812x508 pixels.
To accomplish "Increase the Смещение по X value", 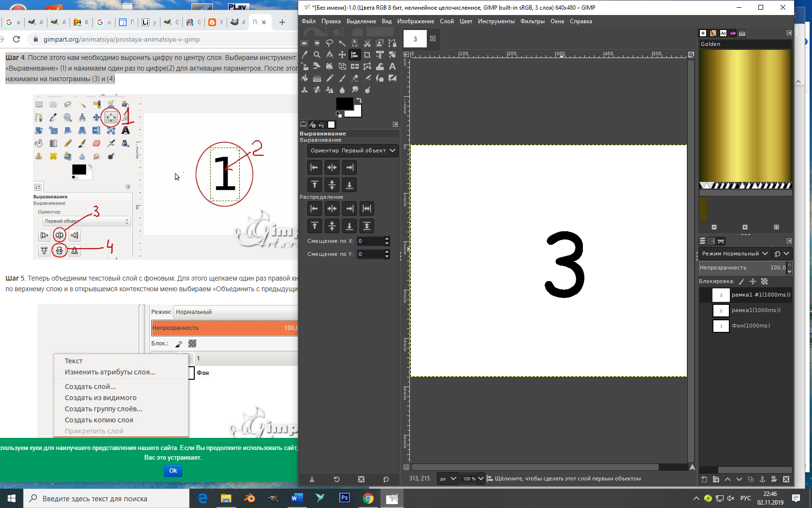I will [387, 239].
